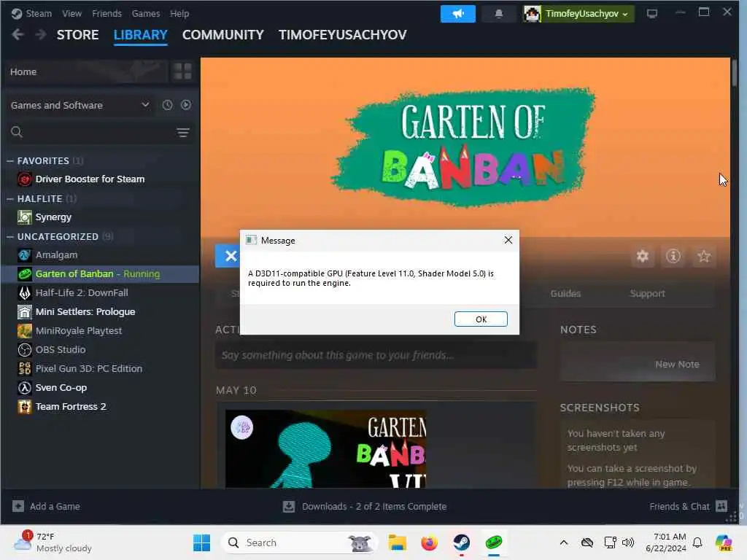
Task: Open the Copilot preview taskbar icon
Action: click(x=723, y=542)
